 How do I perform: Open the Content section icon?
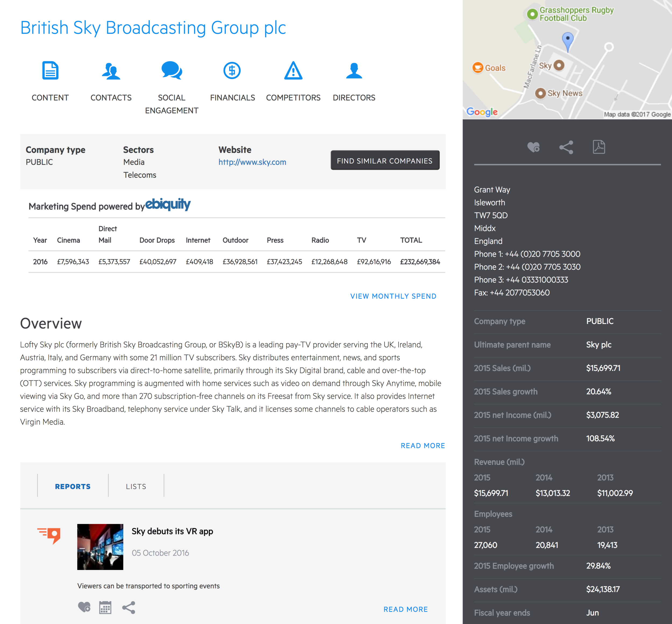50,70
